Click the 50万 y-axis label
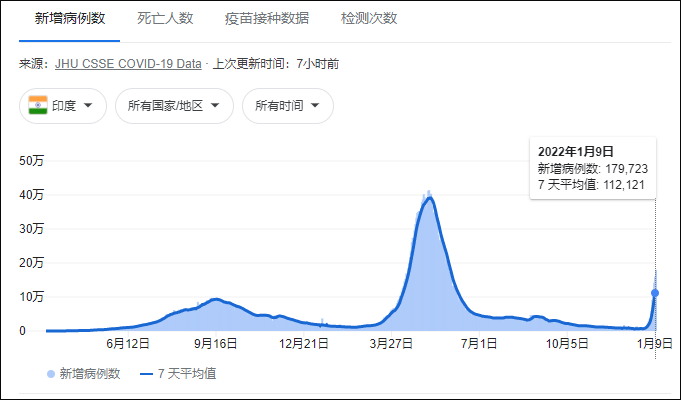 point(32,161)
